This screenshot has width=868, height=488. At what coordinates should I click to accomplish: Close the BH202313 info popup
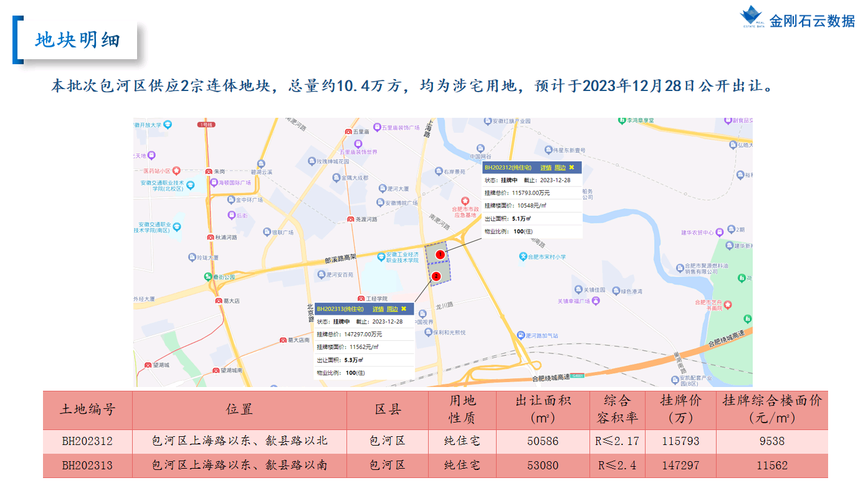tap(404, 309)
